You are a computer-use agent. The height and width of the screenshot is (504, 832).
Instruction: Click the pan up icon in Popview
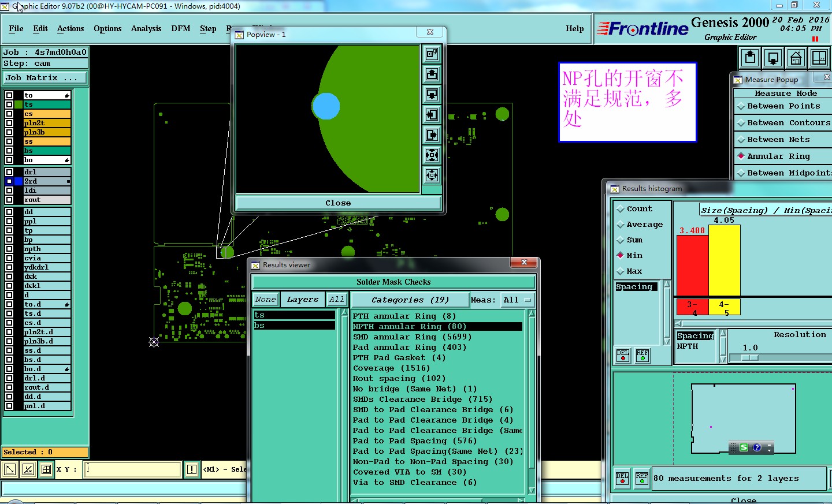coord(432,74)
